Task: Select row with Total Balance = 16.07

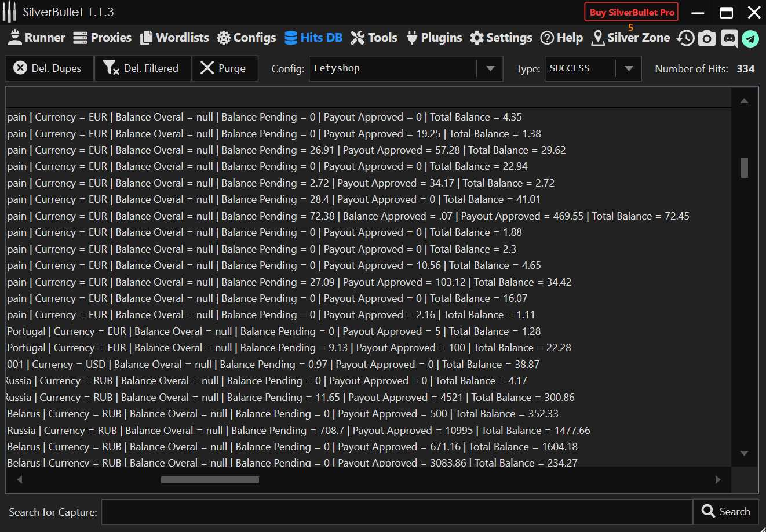Action: (x=369, y=298)
